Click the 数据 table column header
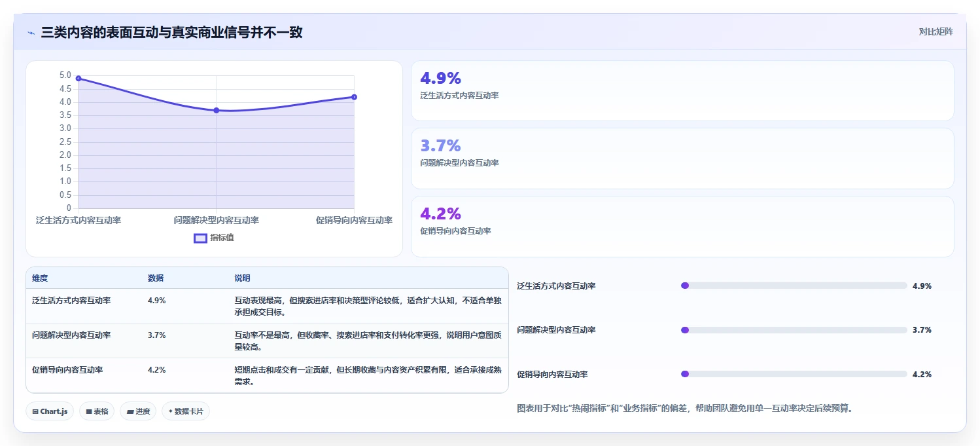Image resolution: width=980 pixels, height=446 pixels. (156, 278)
